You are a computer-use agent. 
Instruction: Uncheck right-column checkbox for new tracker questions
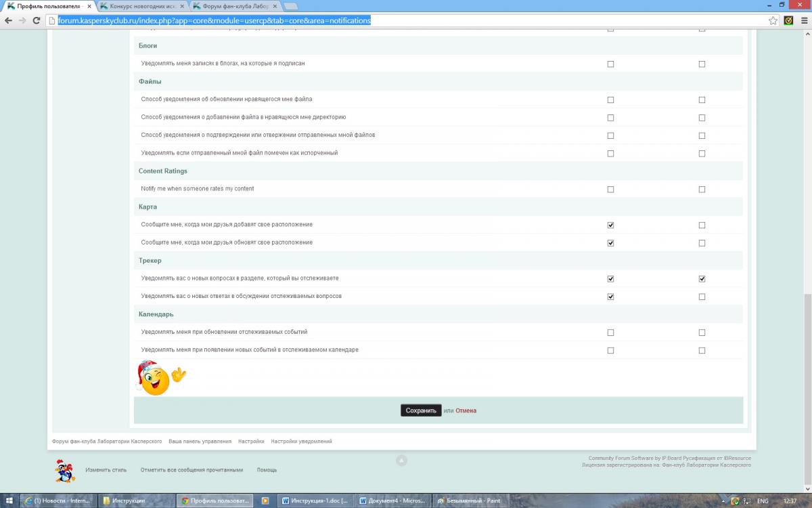[x=702, y=279]
